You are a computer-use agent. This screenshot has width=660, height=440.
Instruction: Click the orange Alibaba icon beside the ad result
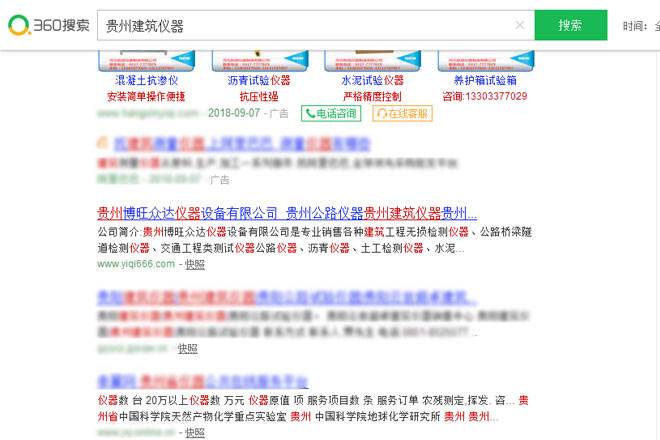(x=102, y=144)
